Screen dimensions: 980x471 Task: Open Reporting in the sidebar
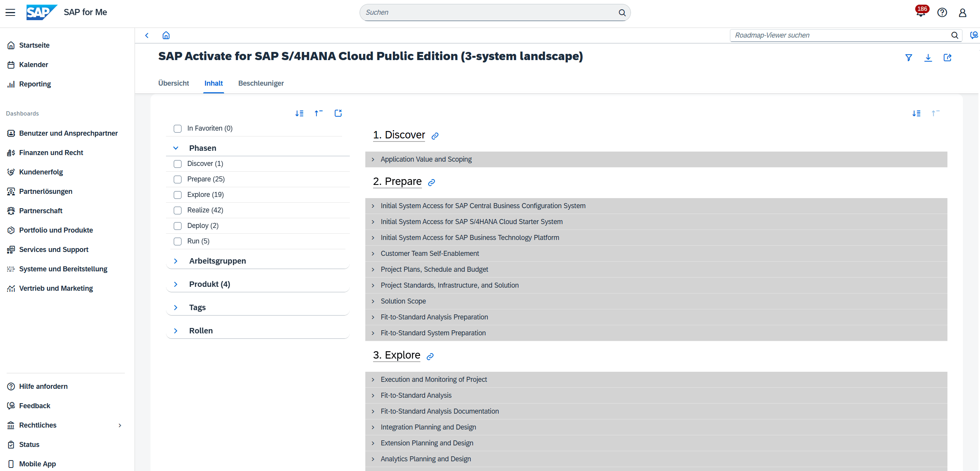point(35,84)
